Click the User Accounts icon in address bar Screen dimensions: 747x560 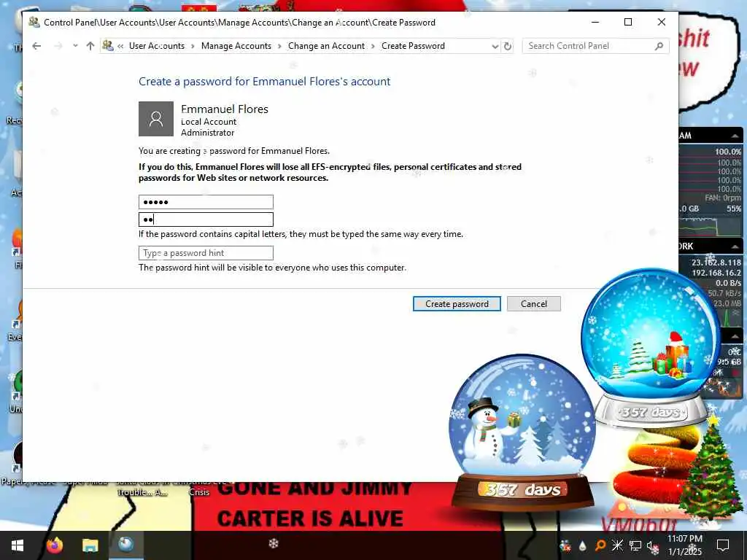[x=108, y=46]
